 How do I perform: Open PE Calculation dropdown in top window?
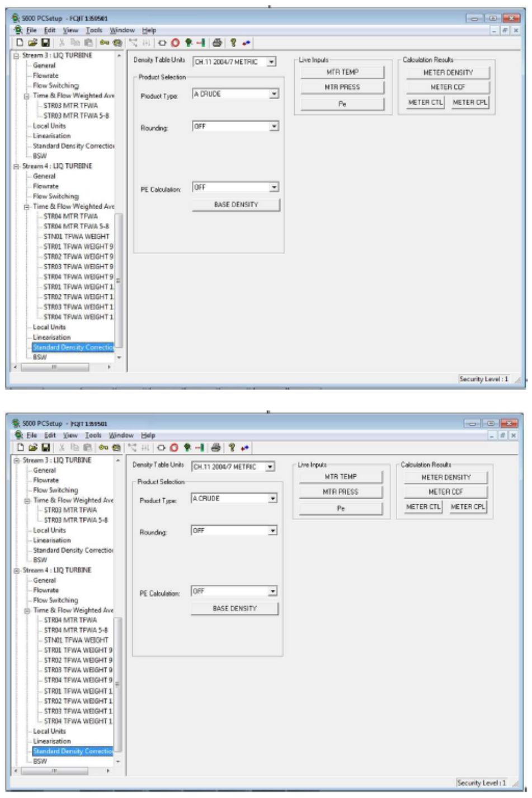click(274, 187)
